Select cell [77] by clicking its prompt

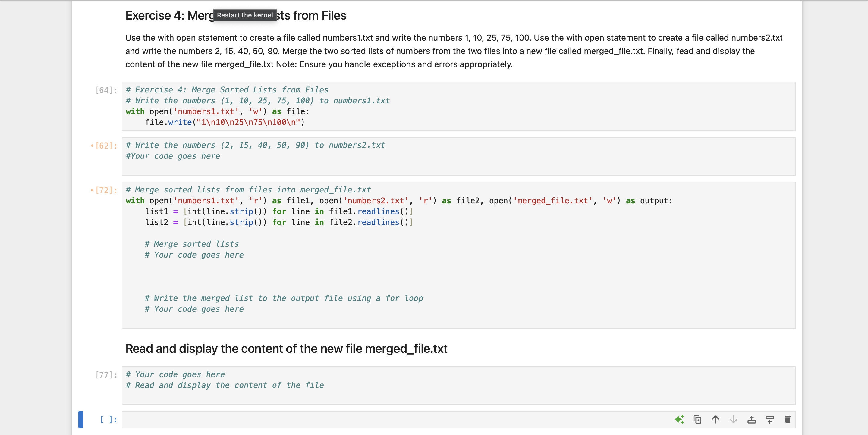point(105,375)
